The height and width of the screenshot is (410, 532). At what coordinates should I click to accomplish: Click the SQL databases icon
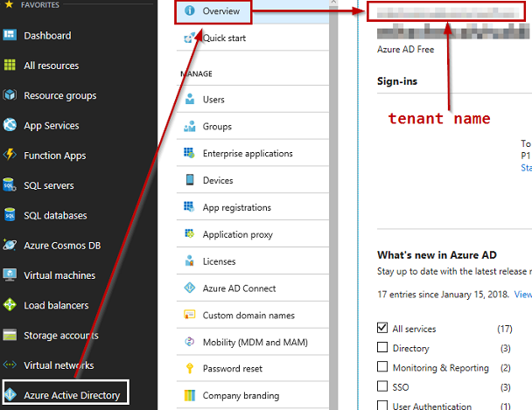coord(10,215)
